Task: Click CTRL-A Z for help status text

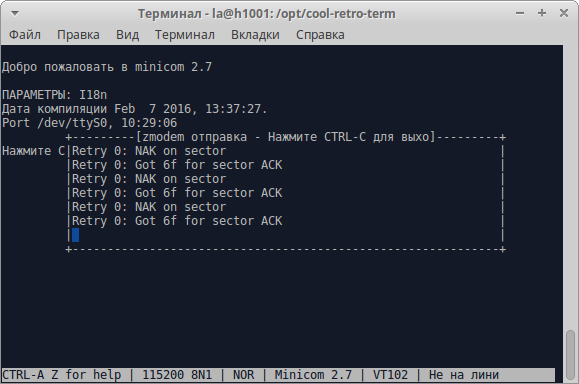Action: [62, 375]
